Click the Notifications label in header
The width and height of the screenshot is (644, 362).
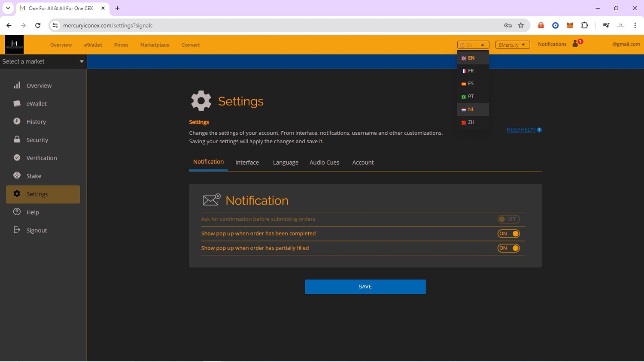552,44
